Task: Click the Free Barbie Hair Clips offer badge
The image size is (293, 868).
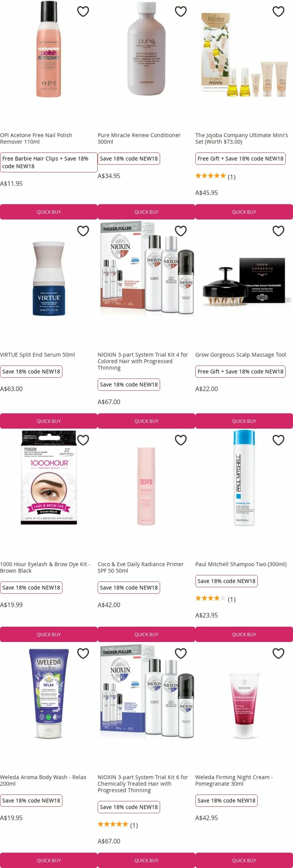Action: click(49, 162)
